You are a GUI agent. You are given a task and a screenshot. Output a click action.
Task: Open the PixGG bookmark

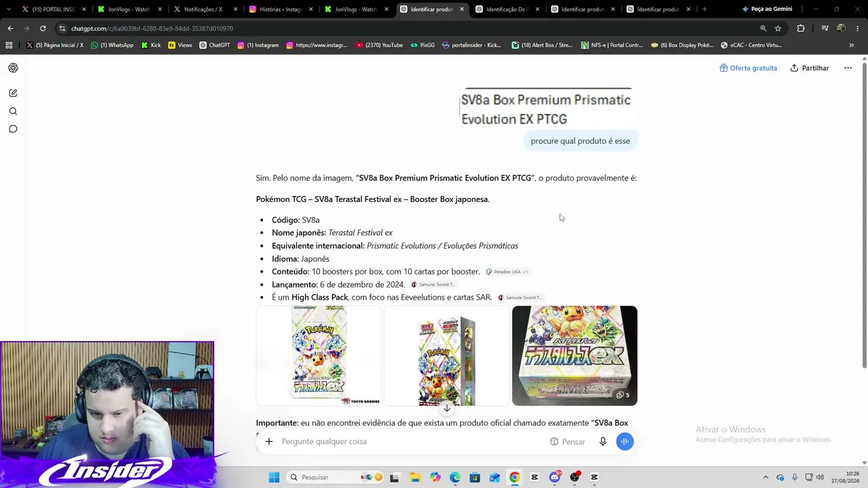[422, 45]
